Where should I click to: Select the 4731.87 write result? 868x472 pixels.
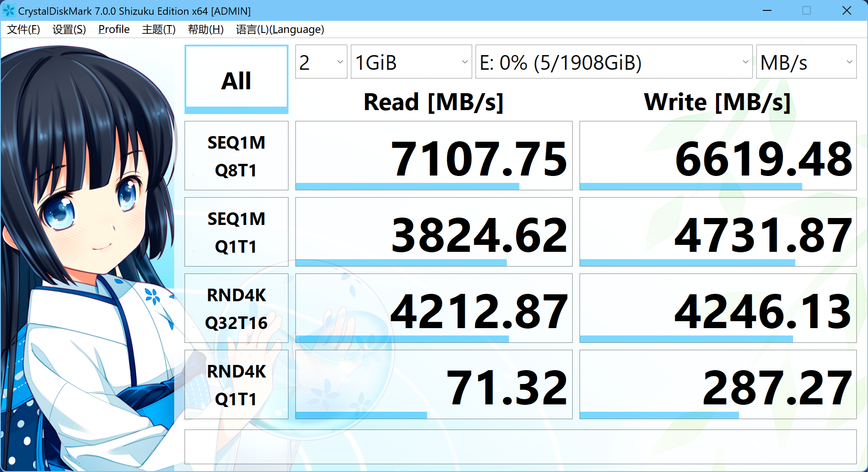point(718,232)
